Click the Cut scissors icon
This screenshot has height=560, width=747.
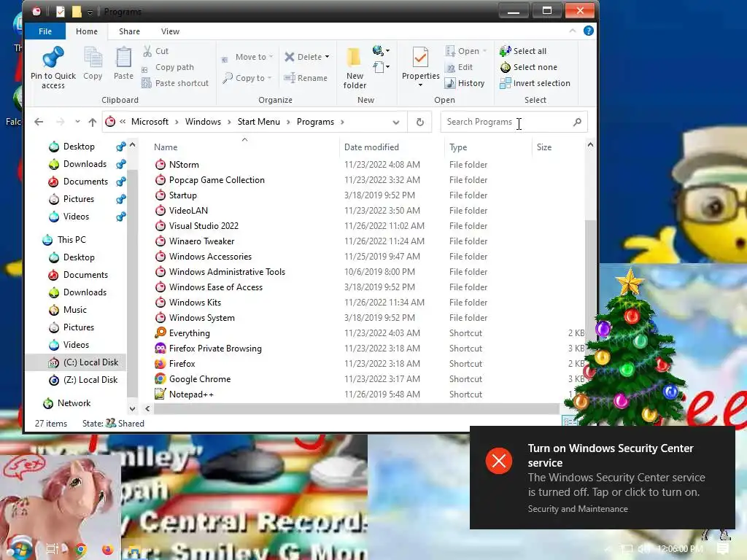[147, 51]
